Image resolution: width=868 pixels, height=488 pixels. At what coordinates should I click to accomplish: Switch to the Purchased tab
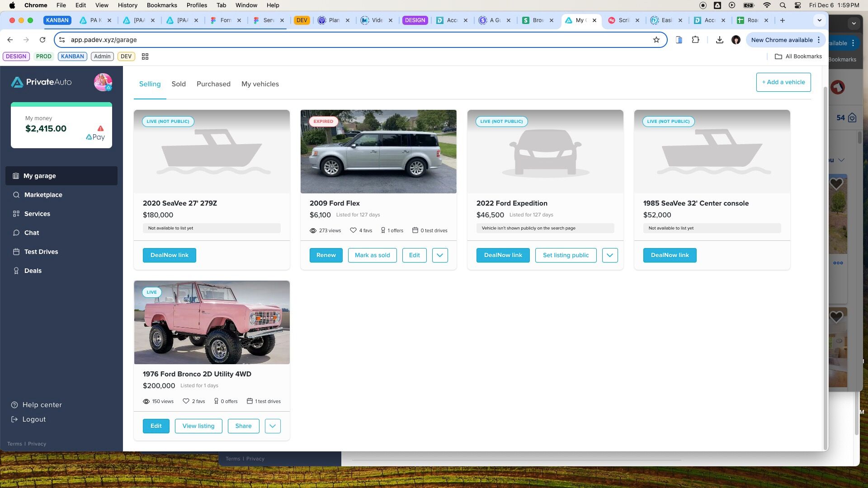click(x=213, y=84)
